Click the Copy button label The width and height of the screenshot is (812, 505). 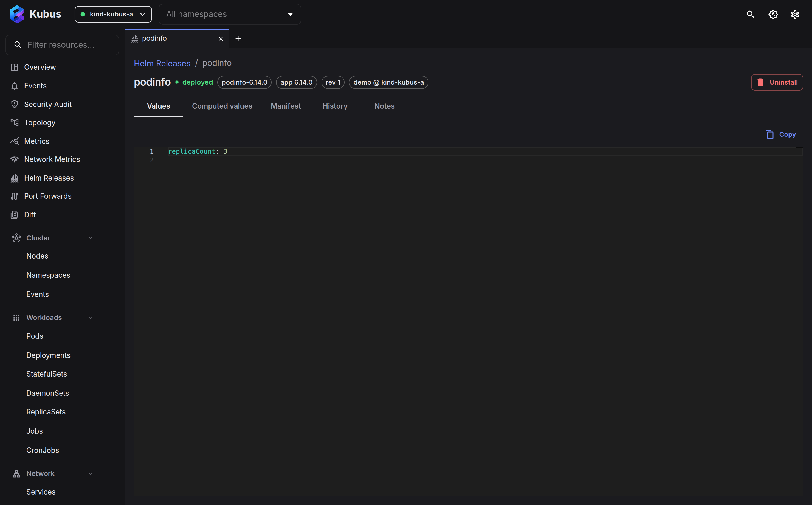[787, 134]
